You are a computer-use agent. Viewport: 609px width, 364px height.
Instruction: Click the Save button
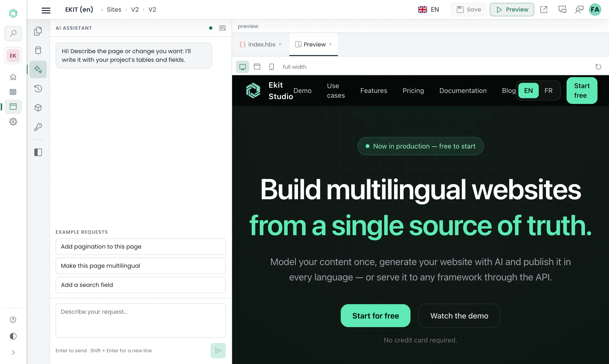point(469,10)
